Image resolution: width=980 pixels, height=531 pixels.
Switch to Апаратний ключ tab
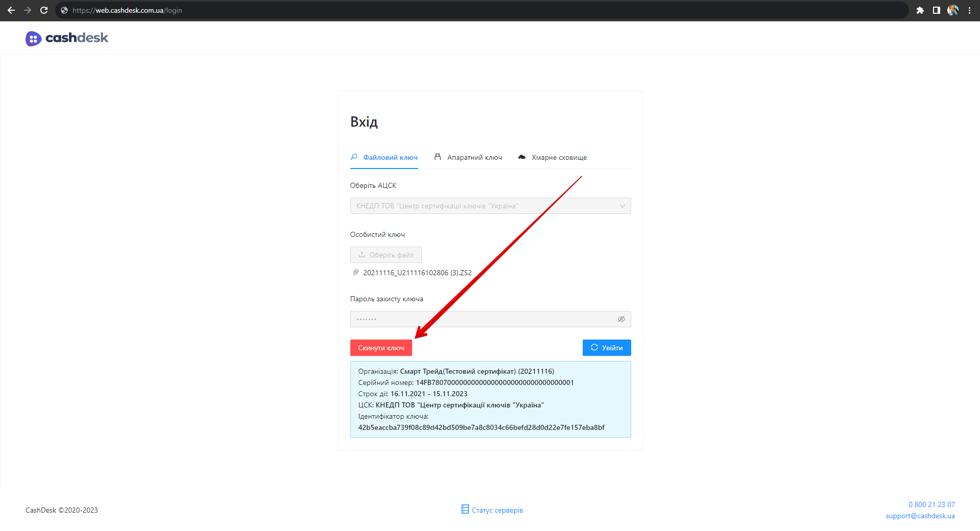468,157
